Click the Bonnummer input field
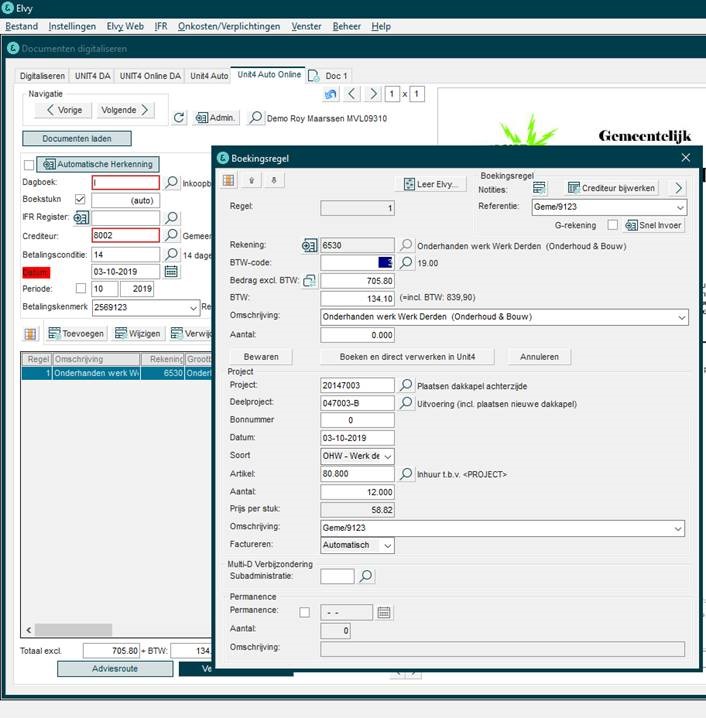 pos(357,421)
